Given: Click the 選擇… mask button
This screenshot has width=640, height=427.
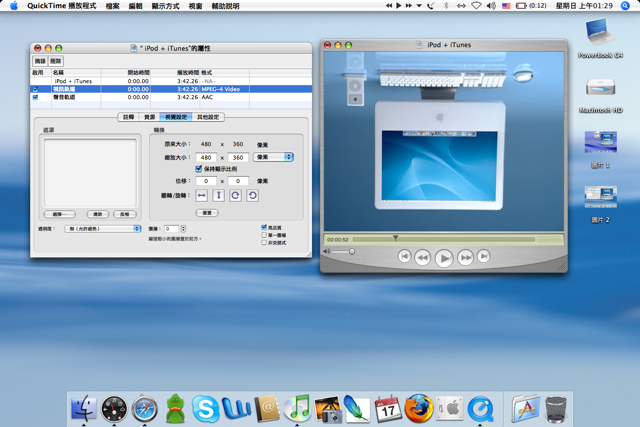Looking at the screenshot, I should pos(60,214).
